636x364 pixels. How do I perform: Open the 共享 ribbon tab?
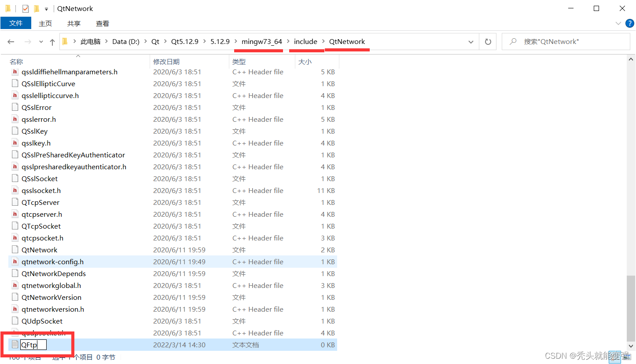pos(74,23)
